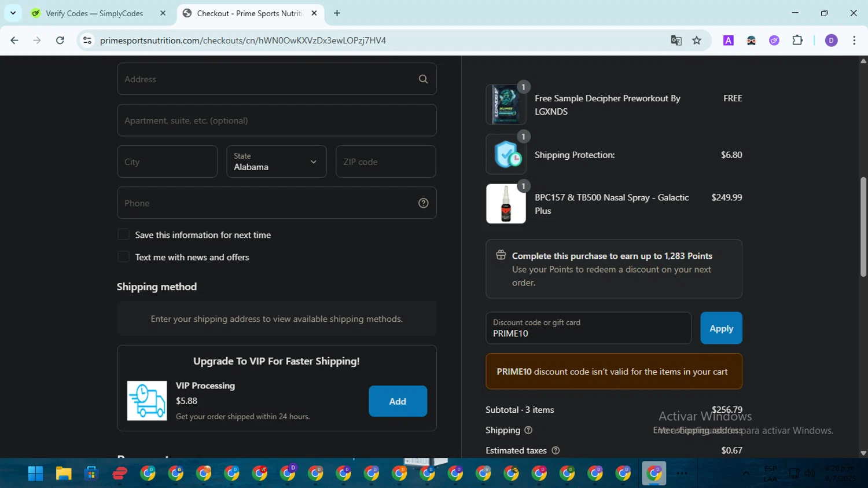Click the gift icon in Points box
Viewport: 868px width, 488px height.
click(x=501, y=255)
